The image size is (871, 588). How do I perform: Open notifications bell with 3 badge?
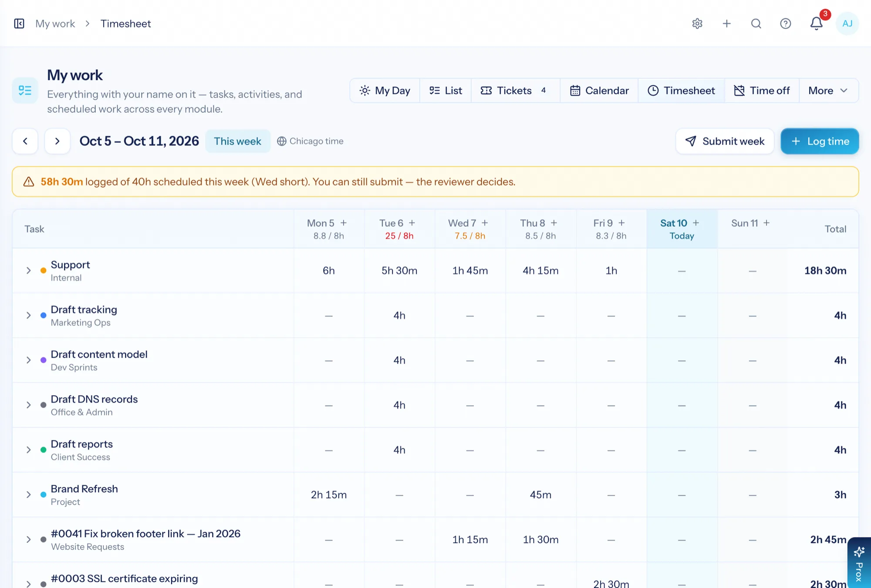pos(817,24)
